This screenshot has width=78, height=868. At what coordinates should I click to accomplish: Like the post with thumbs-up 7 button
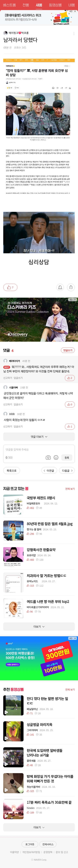10,287
